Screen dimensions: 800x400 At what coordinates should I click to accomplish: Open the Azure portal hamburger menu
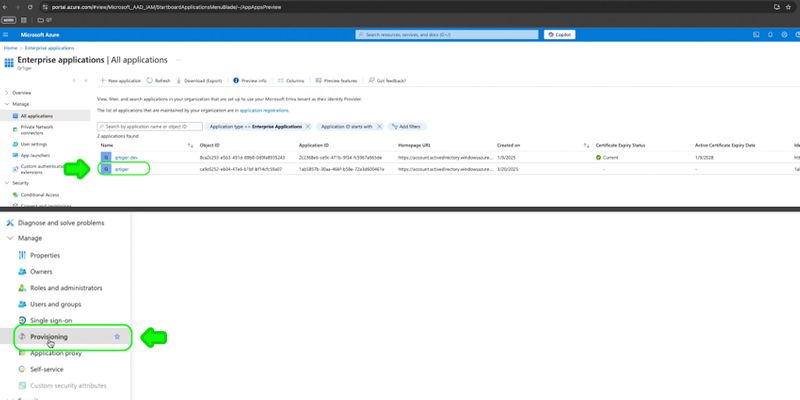[6, 35]
